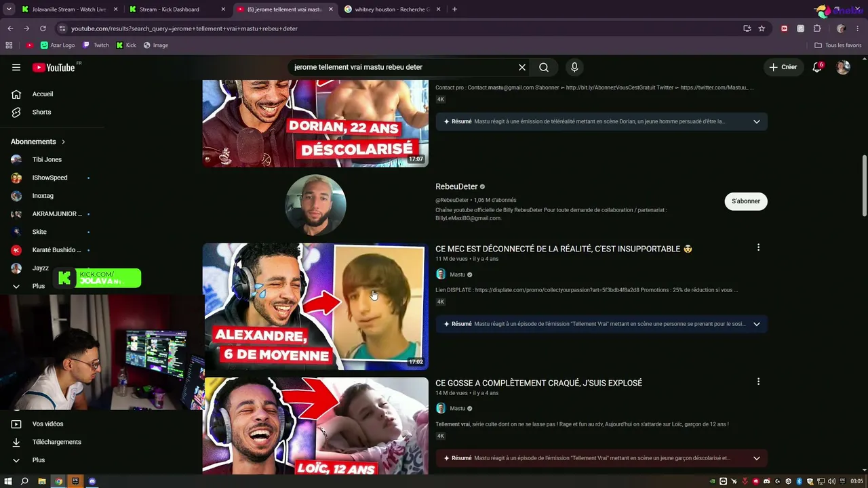Expand the Abonnements section
This screenshot has width=868, height=488.
click(38, 142)
